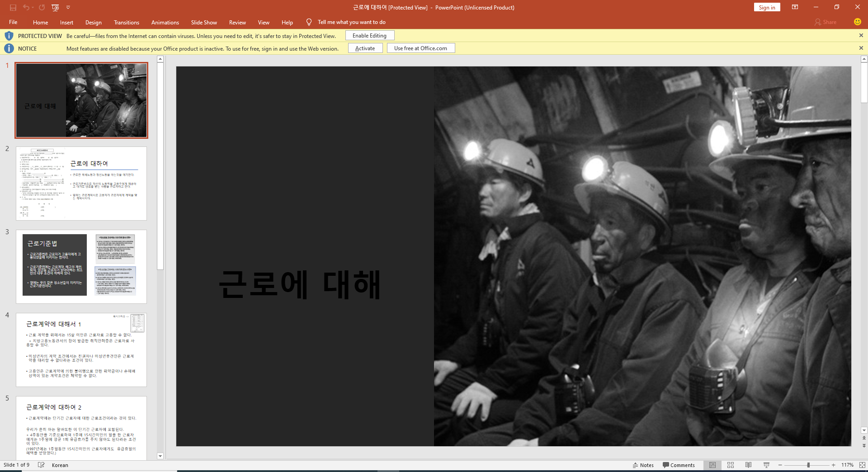The height and width of the screenshot is (472, 868).
Task: Click the Protected View info shield icon
Action: [x=9, y=35]
